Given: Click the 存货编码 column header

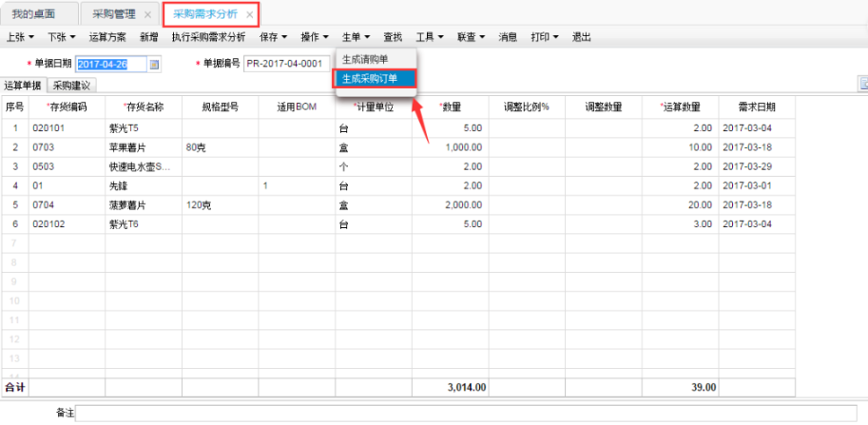Looking at the screenshot, I should pyautogui.click(x=67, y=106).
